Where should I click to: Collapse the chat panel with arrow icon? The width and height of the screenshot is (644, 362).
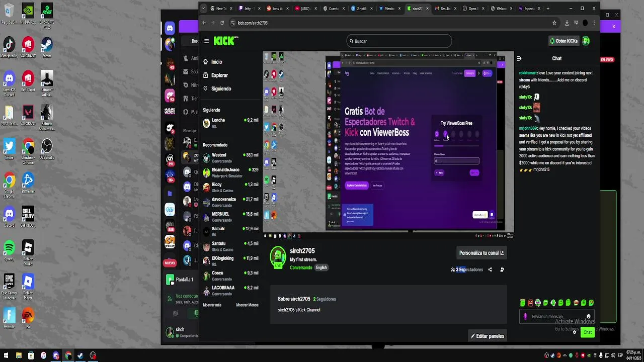519,59
